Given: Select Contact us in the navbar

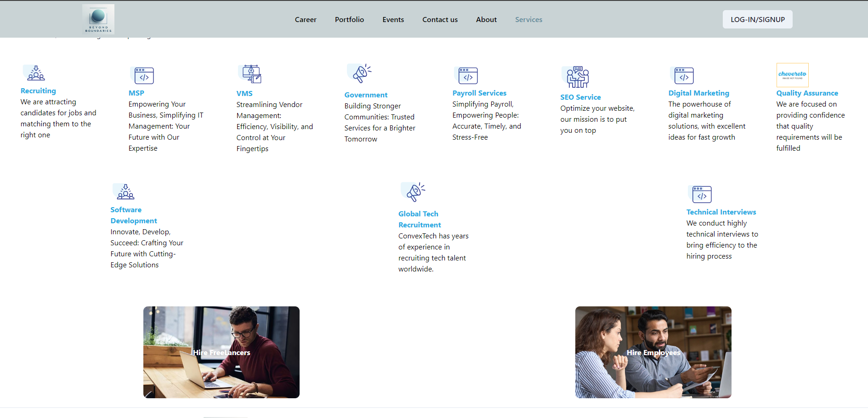Looking at the screenshot, I should (x=440, y=20).
